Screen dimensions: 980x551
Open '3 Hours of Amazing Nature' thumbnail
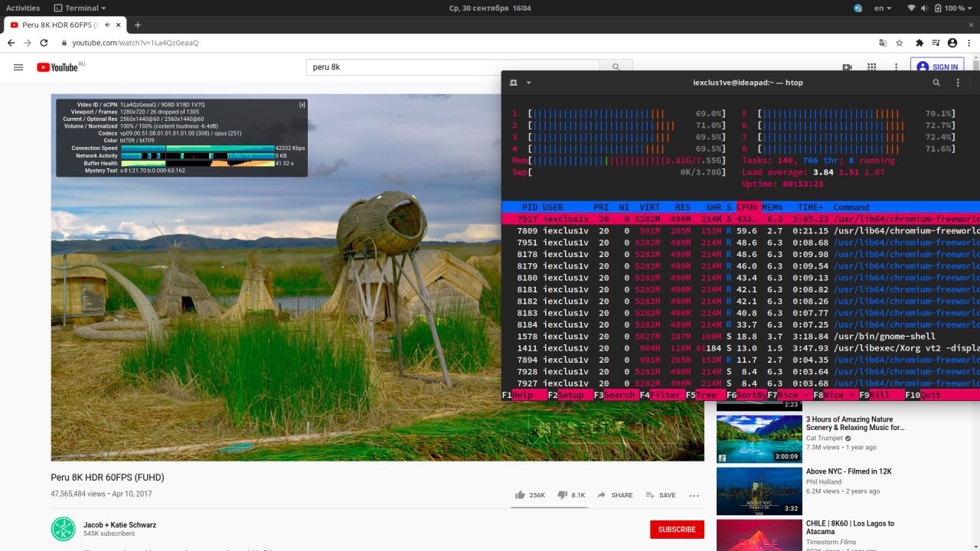[759, 439]
